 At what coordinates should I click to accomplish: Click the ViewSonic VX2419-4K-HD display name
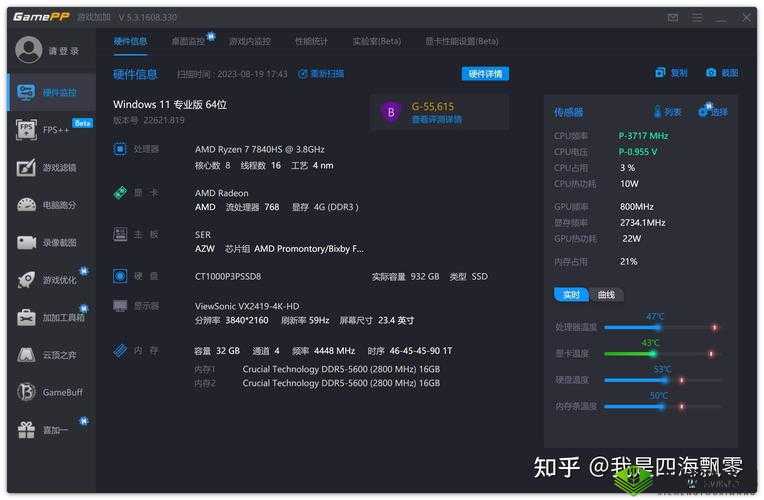tap(247, 306)
